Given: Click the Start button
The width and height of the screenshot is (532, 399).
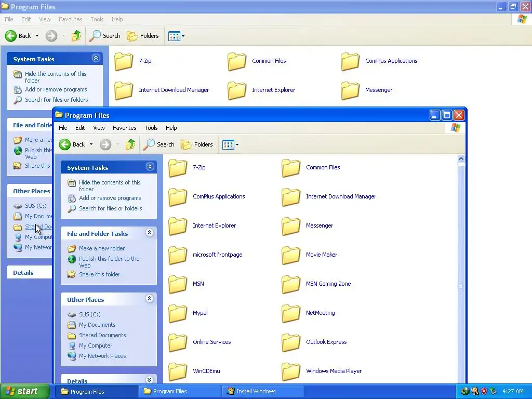Looking at the screenshot, I should [25, 392].
